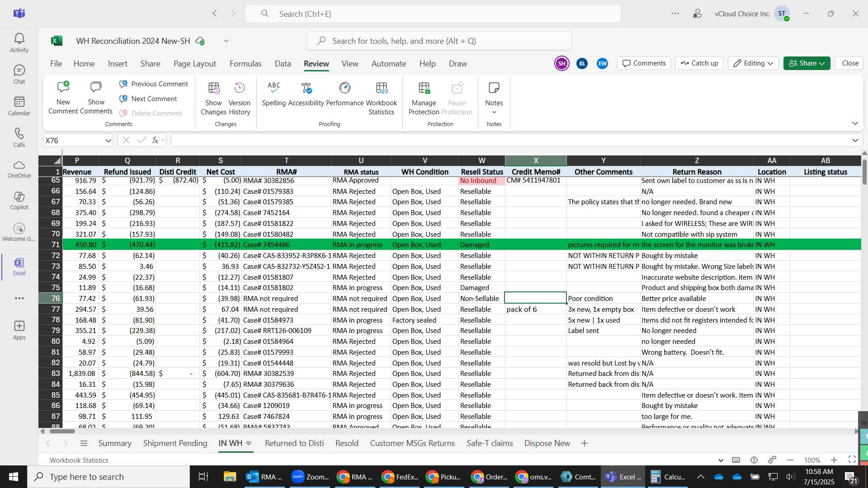The width and height of the screenshot is (868, 488).
Task: Click Workbook Statistics in status bar
Action: point(79,460)
